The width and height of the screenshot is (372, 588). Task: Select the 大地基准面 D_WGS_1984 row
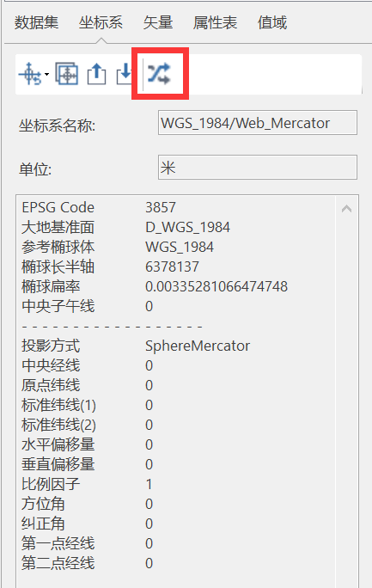click(176, 227)
